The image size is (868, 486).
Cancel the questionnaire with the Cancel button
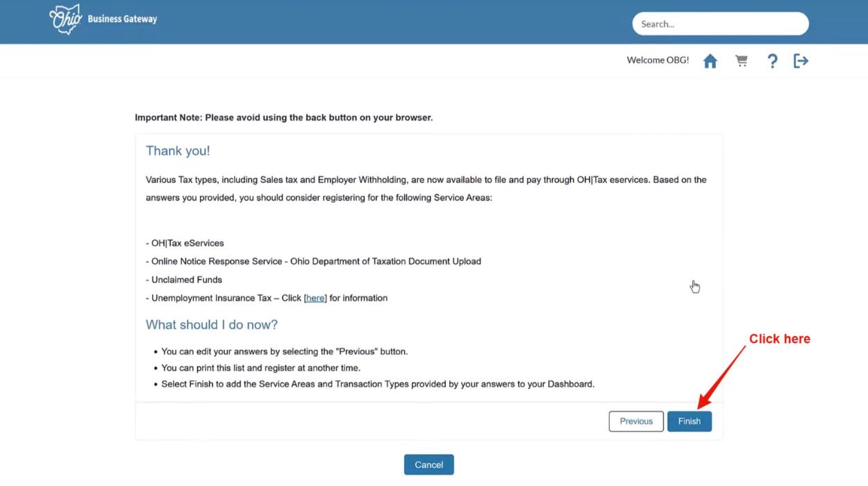[x=428, y=464]
